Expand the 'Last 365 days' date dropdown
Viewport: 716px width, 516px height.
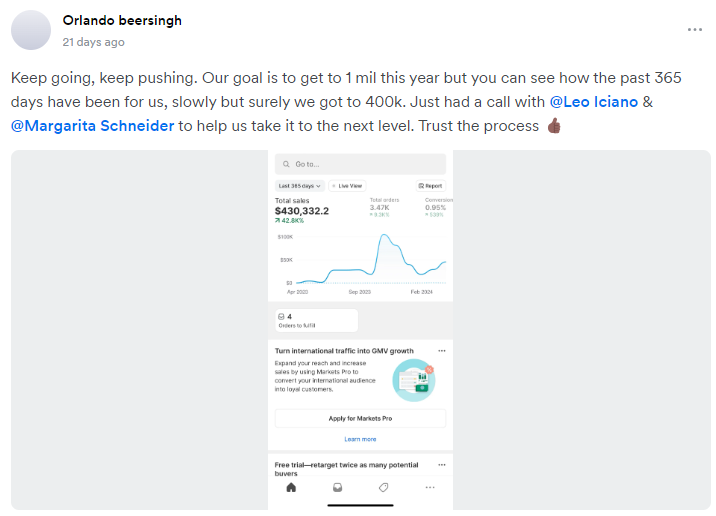click(x=300, y=186)
